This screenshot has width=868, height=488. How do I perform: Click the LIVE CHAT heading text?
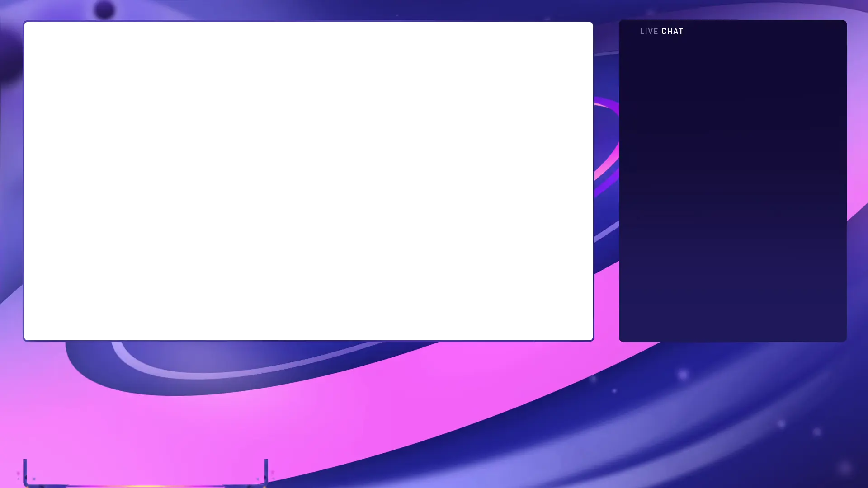point(661,31)
